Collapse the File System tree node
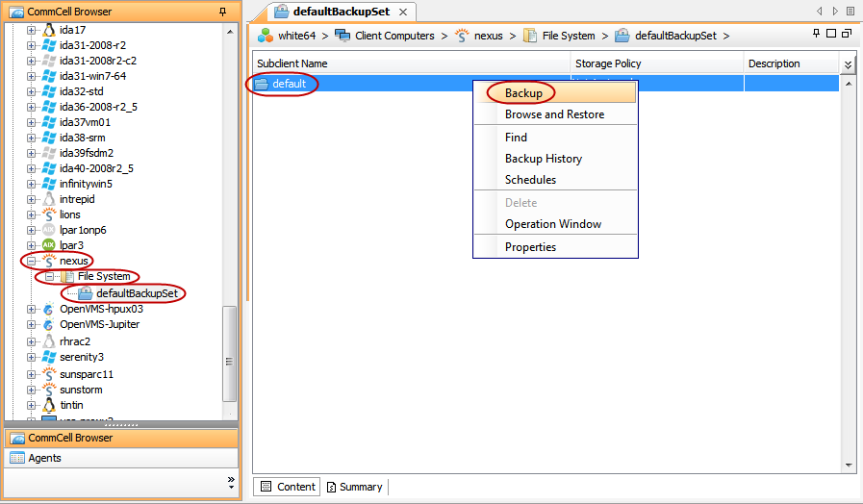863x504 pixels. [49, 276]
